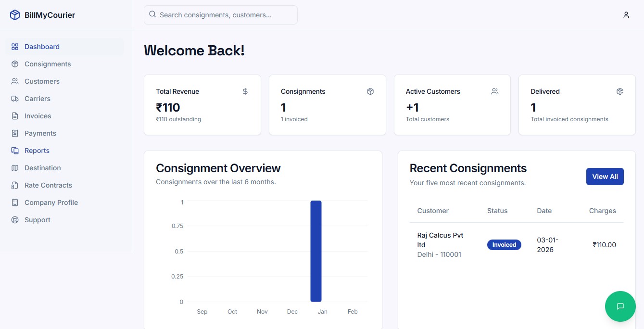The image size is (644, 329).
Task: Open Raj Calcus Pvt ltd consignment entry
Action: [x=440, y=244]
